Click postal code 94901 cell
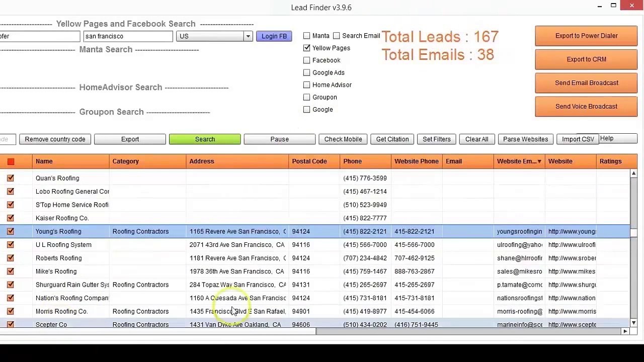Image resolution: width=644 pixels, height=362 pixels. point(301,311)
